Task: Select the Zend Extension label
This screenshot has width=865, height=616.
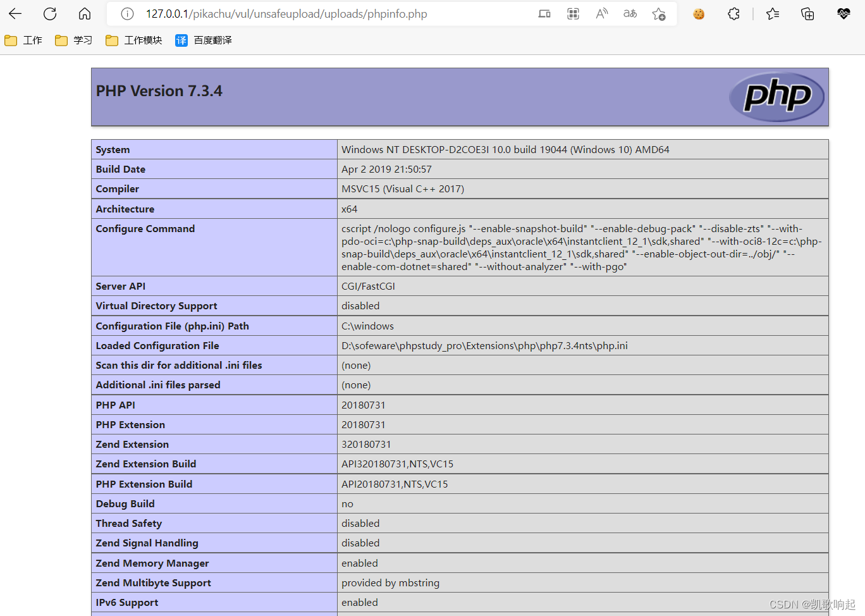Action: pyautogui.click(x=132, y=445)
